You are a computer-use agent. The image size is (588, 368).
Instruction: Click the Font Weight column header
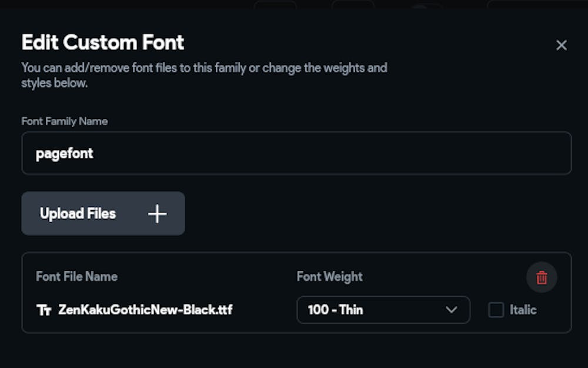(x=329, y=276)
